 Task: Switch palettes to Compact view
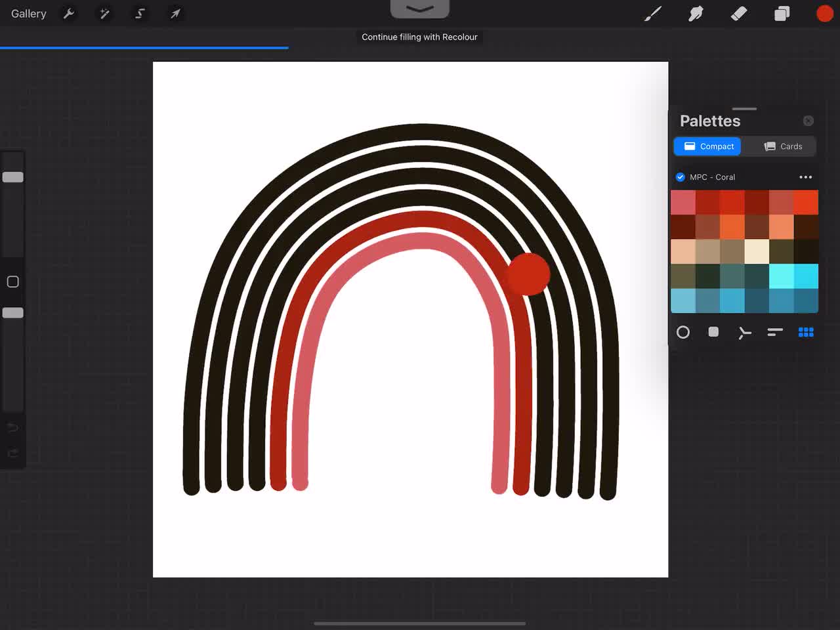click(708, 146)
